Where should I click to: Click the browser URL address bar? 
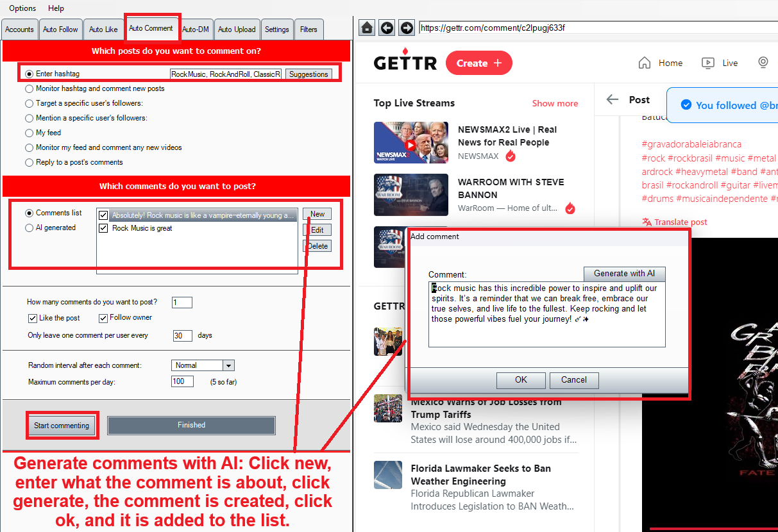(x=598, y=28)
